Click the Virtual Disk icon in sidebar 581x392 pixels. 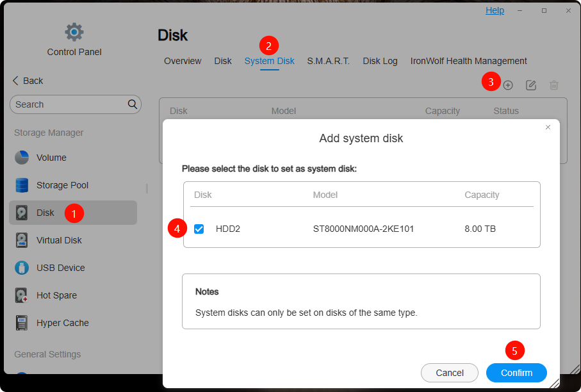(22, 240)
